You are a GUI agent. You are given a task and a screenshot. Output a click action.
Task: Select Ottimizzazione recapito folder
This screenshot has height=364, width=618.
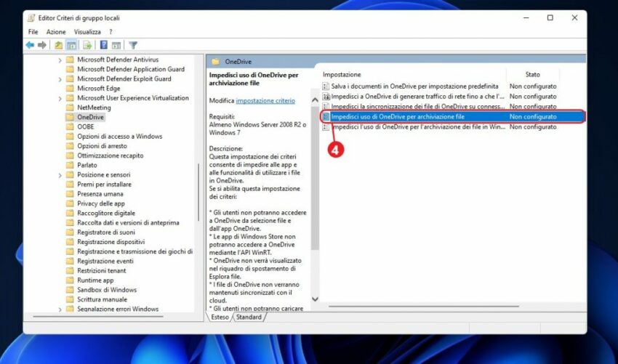pyautogui.click(x=111, y=155)
